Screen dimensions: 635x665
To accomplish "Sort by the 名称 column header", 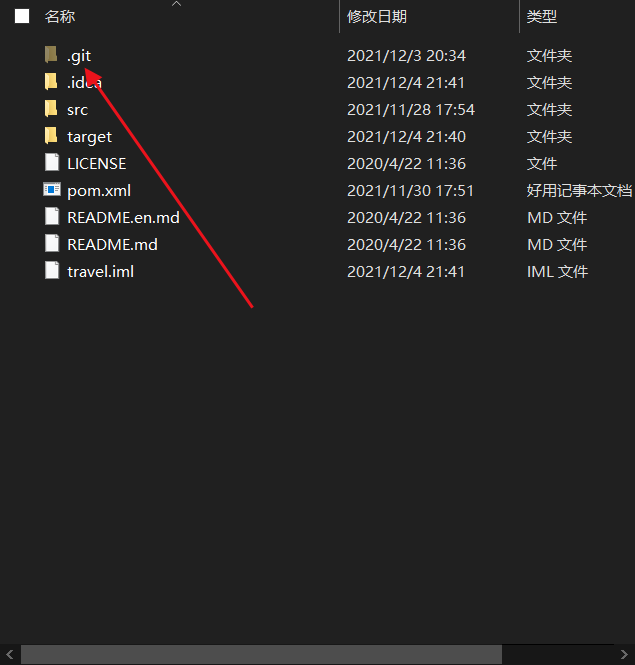I will pos(60,17).
